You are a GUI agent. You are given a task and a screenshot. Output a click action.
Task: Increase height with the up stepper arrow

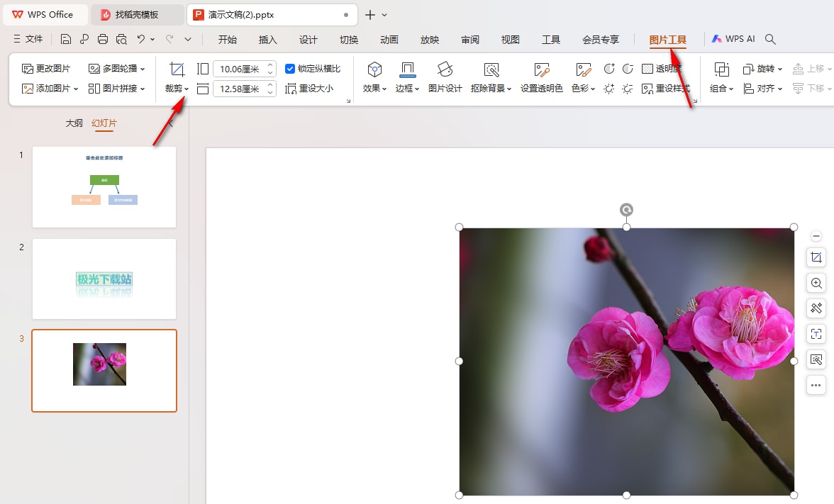click(x=270, y=65)
